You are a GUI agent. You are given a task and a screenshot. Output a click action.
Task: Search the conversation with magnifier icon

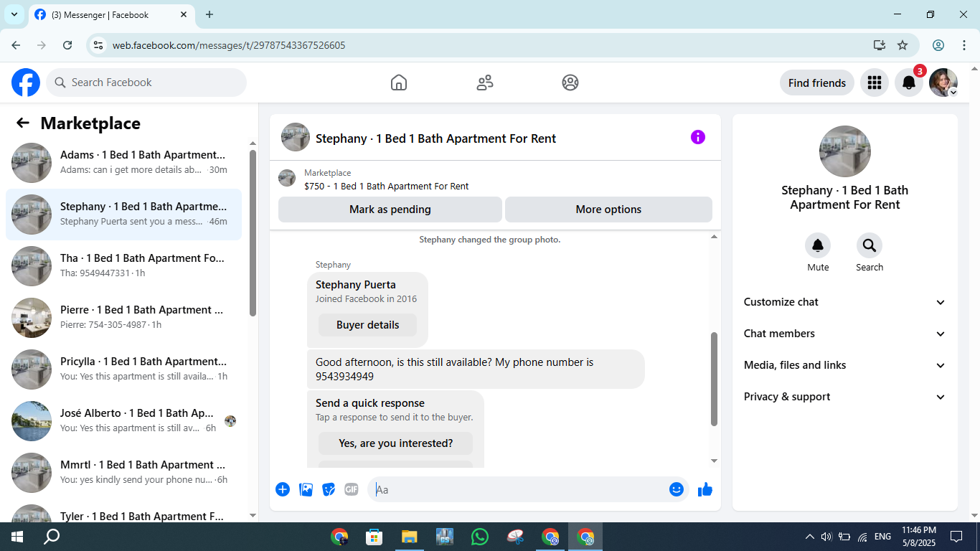pos(870,246)
